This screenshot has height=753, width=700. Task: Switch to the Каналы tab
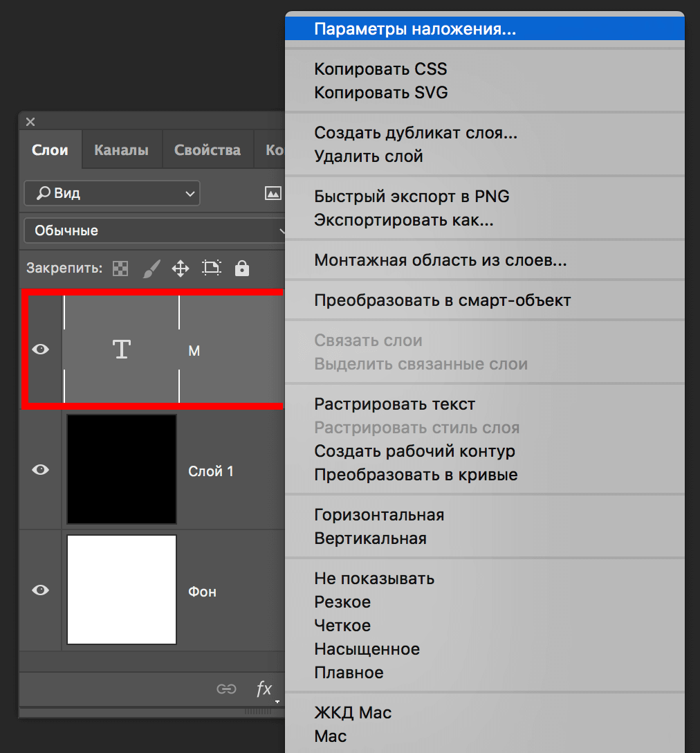121,150
